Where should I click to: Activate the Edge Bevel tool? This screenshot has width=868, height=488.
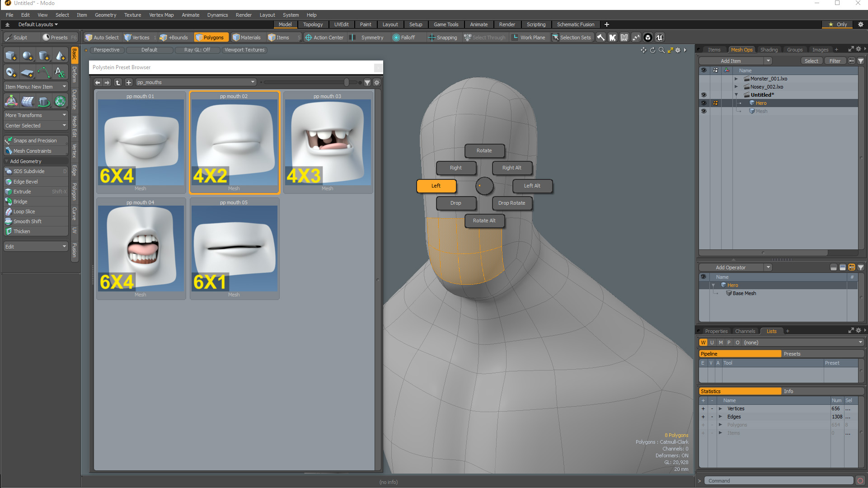click(x=26, y=181)
